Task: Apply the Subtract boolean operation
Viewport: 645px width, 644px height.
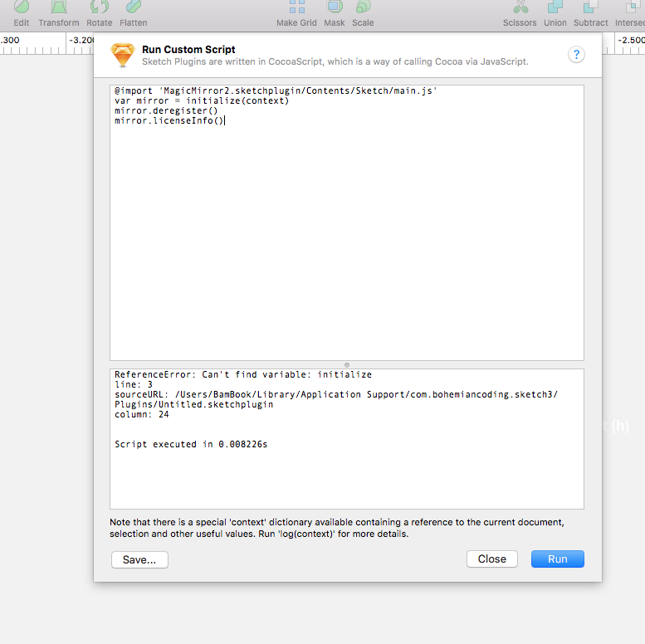Action: point(591,13)
